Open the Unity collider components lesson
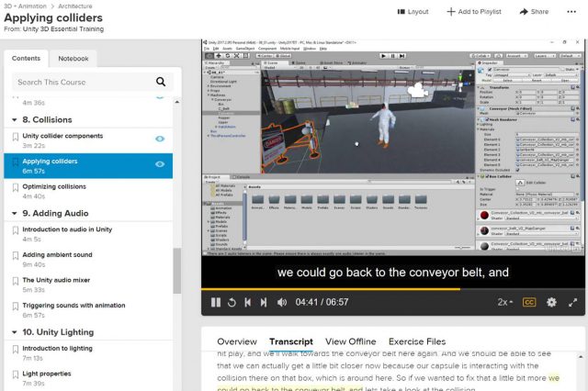The width and height of the screenshot is (588, 391). (x=62, y=136)
